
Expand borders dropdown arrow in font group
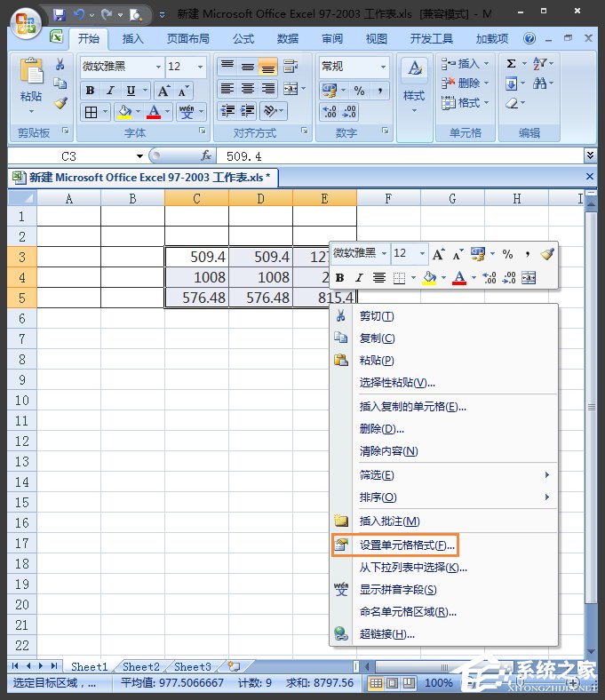pos(106,111)
